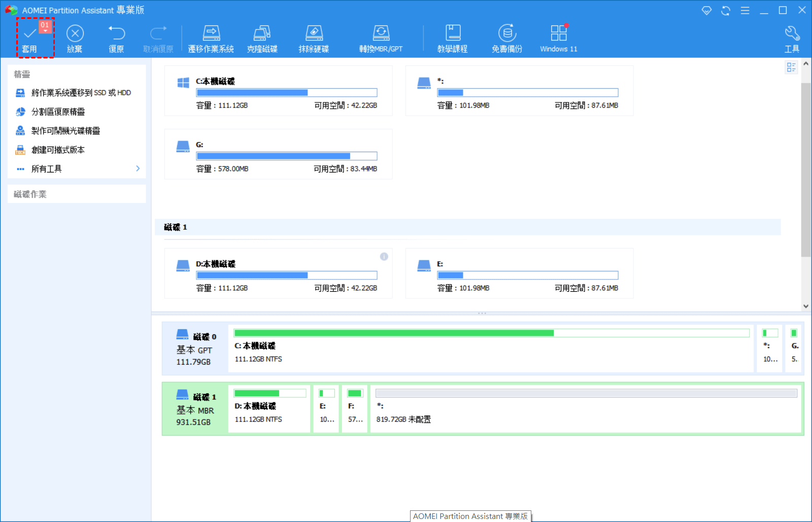The height and width of the screenshot is (522, 812).
Task: Click 容量 : 578.00MB text on G: card
Action: click(222, 169)
